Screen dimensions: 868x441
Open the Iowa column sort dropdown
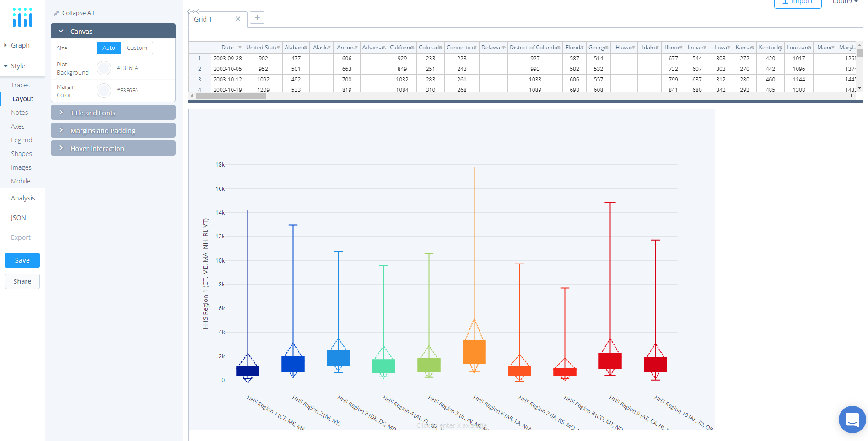[728, 48]
